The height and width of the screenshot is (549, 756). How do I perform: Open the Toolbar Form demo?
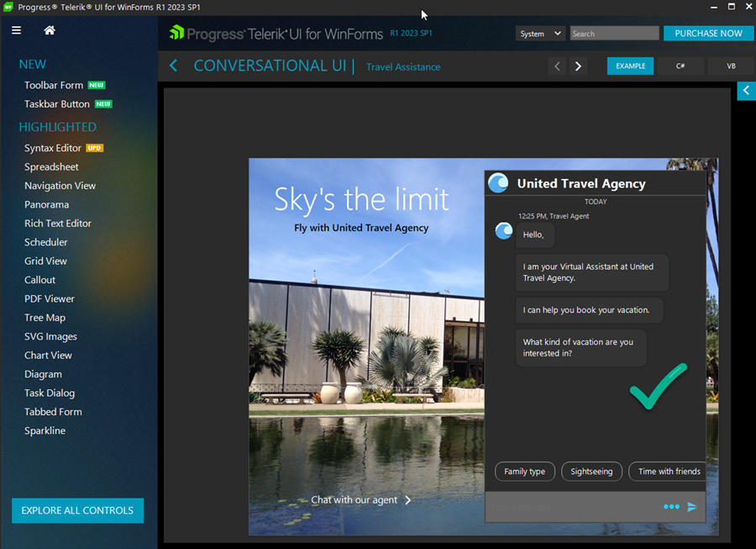54,86
